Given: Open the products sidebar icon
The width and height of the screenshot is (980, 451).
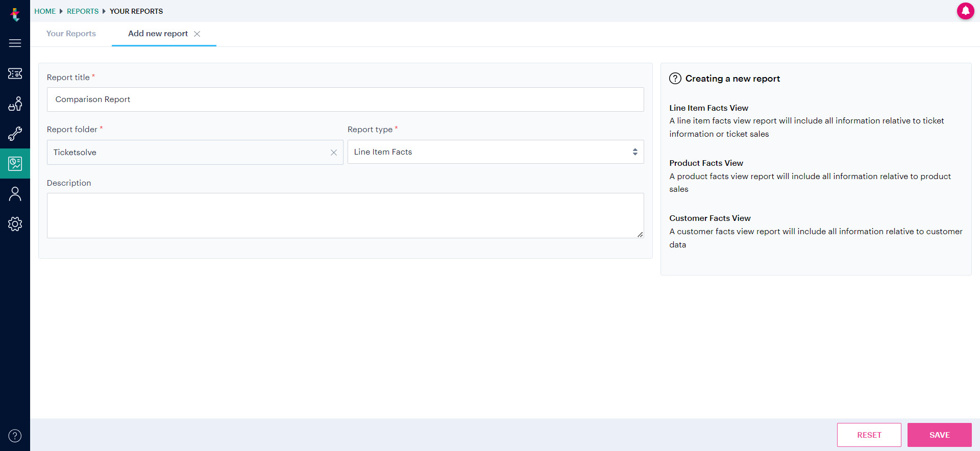Looking at the screenshot, I should [15, 104].
